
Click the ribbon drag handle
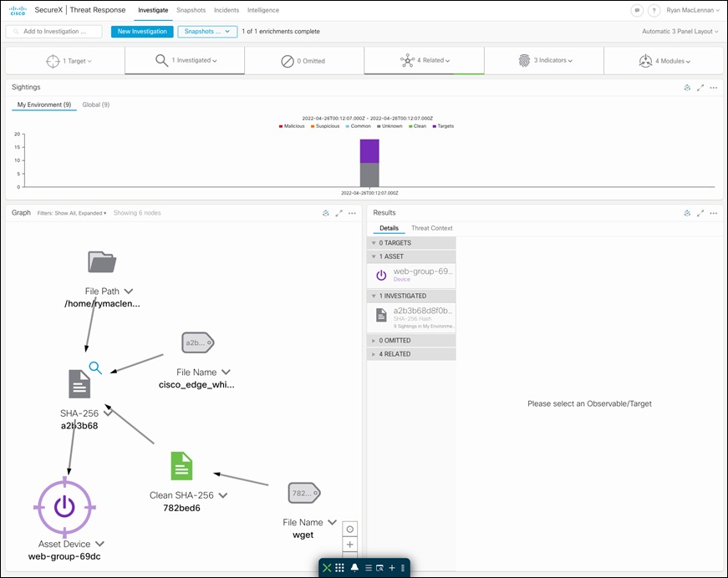pos(403,568)
